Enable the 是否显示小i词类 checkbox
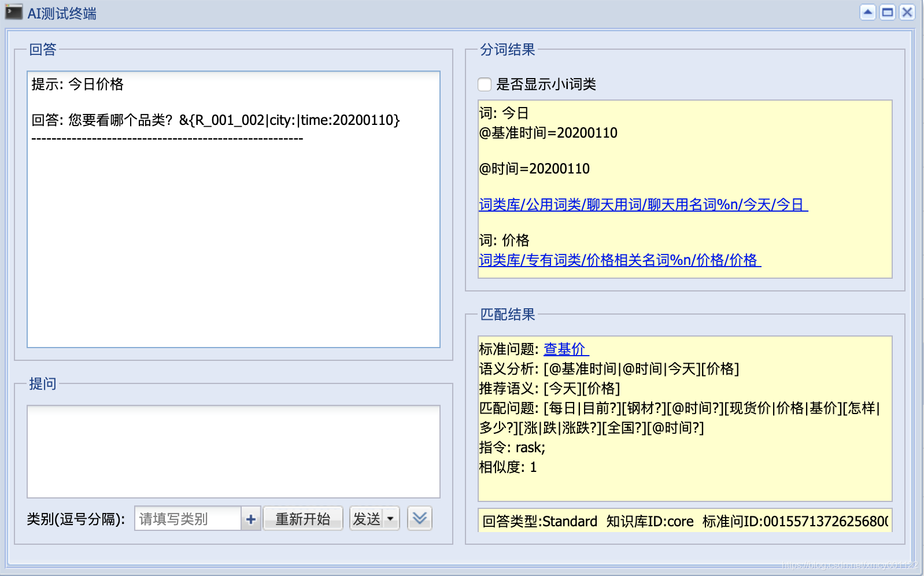This screenshot has width=924, height=576. tap(485, 84)
